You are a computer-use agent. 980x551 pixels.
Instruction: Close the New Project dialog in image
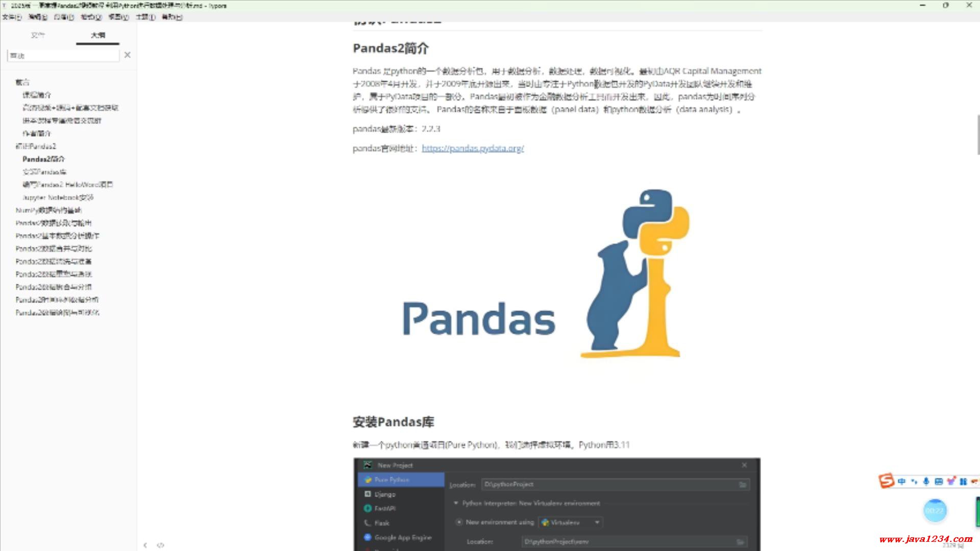[x=744, y=465]
